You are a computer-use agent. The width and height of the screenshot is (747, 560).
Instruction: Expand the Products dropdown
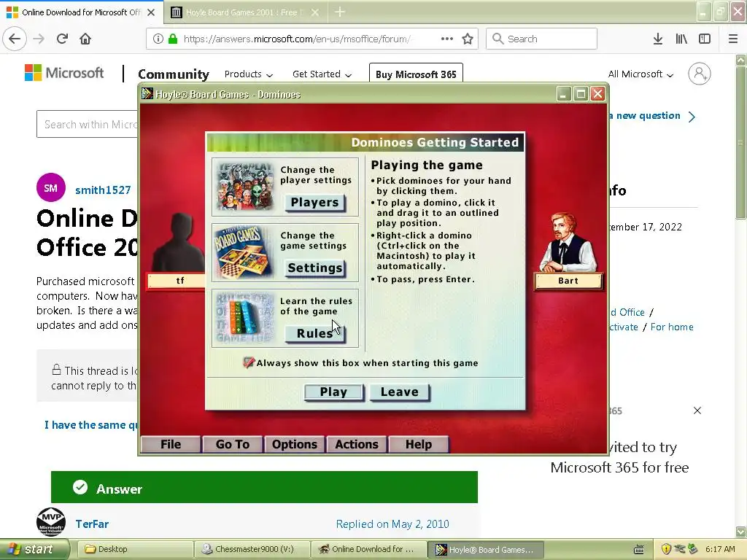[248, 74]
